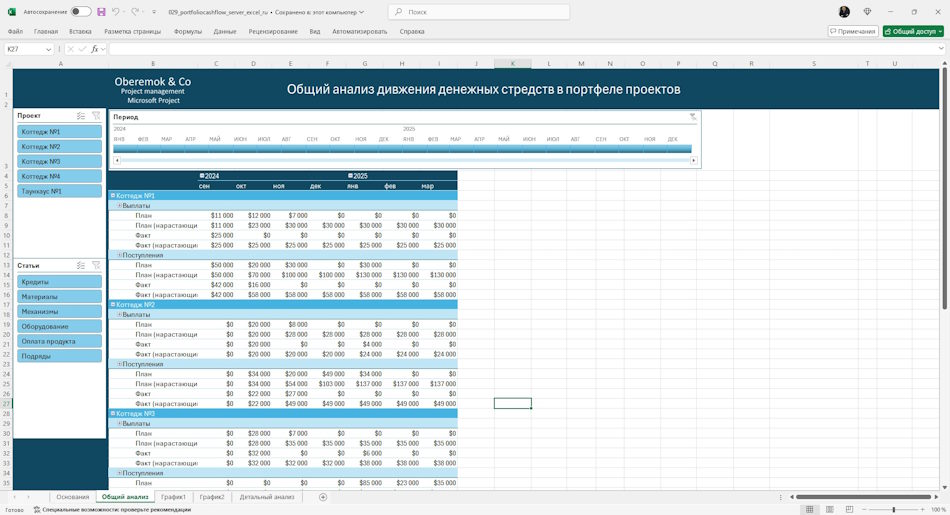The image size is (950, 515).
Task: Filter by Механизмы in the Статьи slicer
Action: [x=59, y=311]
